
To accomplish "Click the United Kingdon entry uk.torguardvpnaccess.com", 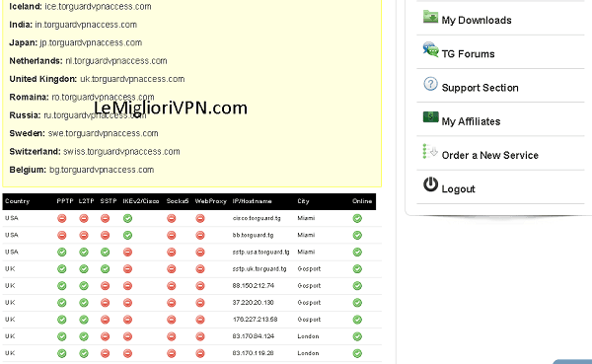I will [97, 79].
